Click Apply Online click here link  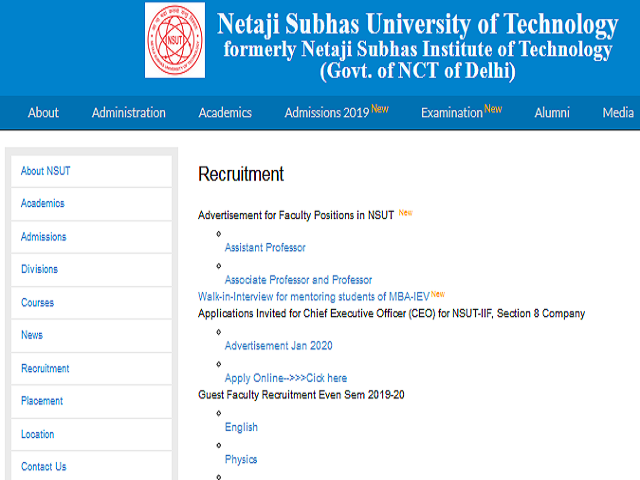tap(286, 378)
